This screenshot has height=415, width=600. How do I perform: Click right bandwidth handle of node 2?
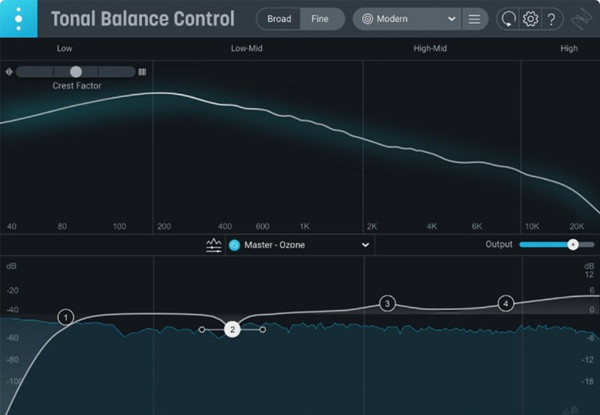pyautogui.click(x=262, y=329)
